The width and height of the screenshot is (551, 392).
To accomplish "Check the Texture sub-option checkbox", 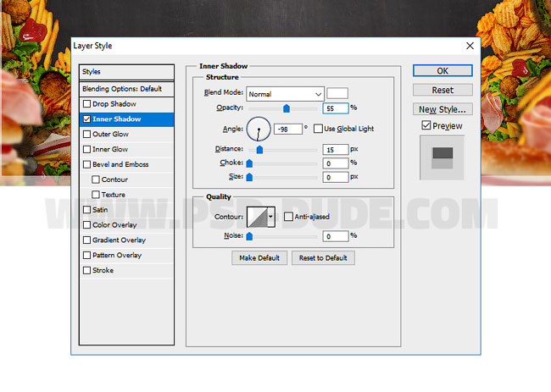I will [x=96, y=195].
